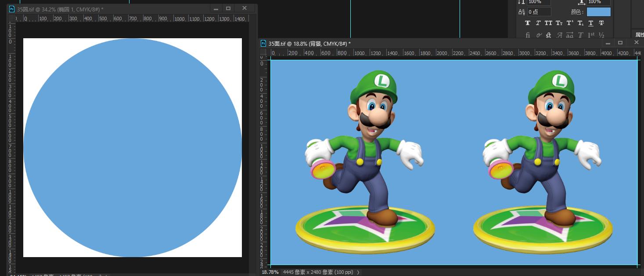Click the 18.78% zoom level field
This screenshot has width=644, height=276.
270,272
